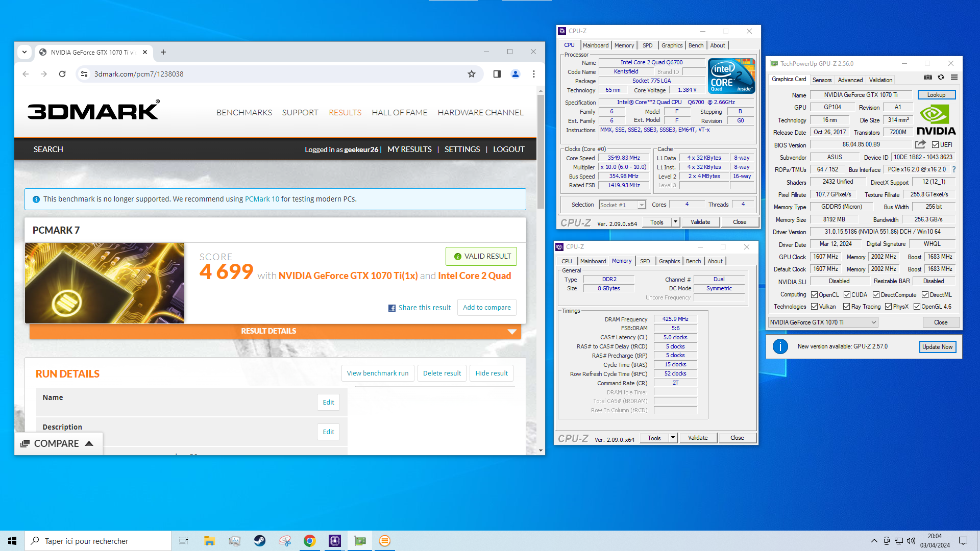Screen dimensions: 980x551
Task: Go back in Chrome browser
Action: 26,74
